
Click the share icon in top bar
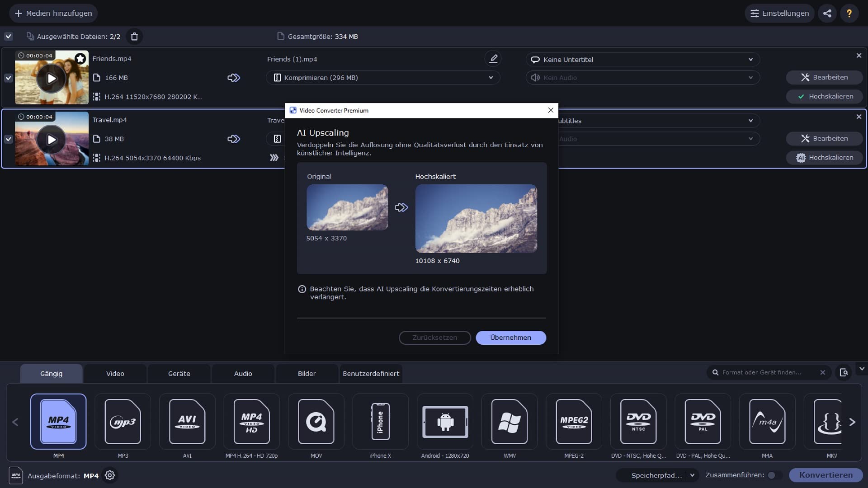click(827, 13)
